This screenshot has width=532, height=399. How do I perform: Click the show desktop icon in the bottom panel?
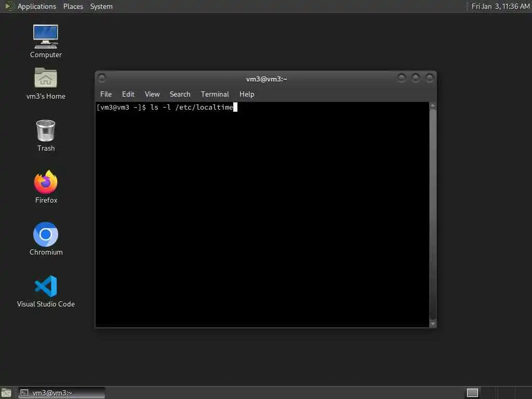pos(6,393)
